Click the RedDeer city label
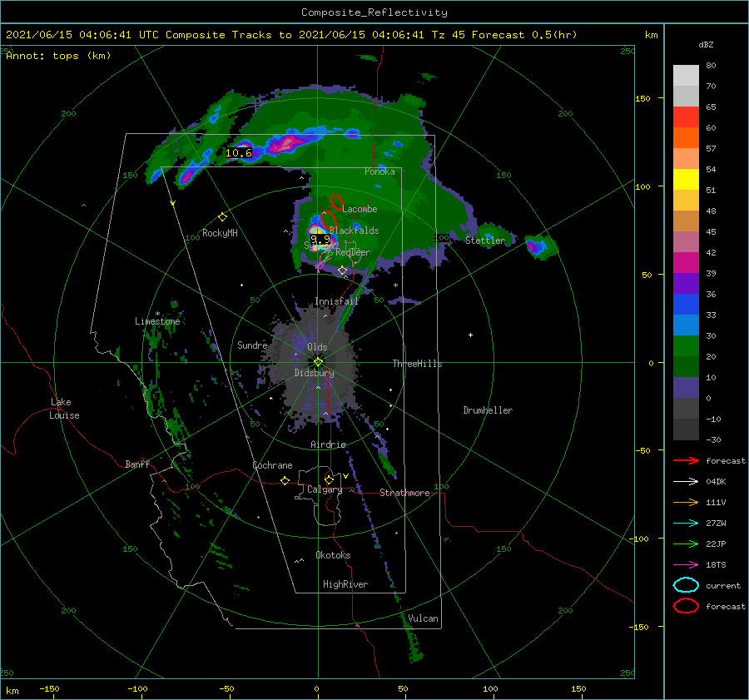This screenshot has height=700, width=749. pos(353,252)
